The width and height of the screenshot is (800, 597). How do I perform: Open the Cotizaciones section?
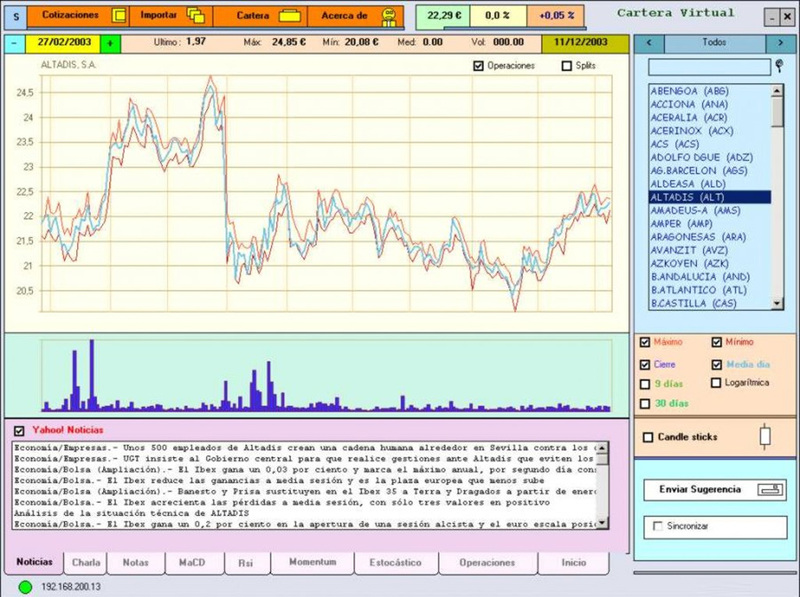click(78, 16)
